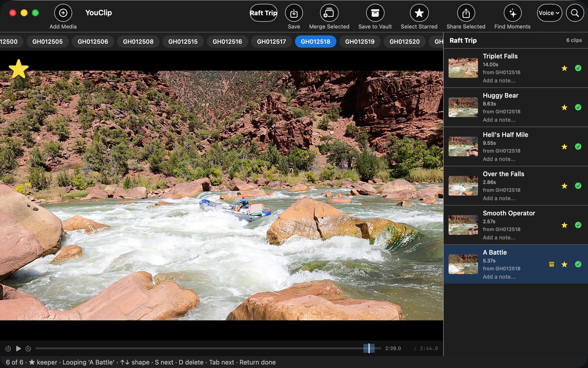Open the GH012520 tab
The height and width of the screenshot is (368, 588).
404,42
